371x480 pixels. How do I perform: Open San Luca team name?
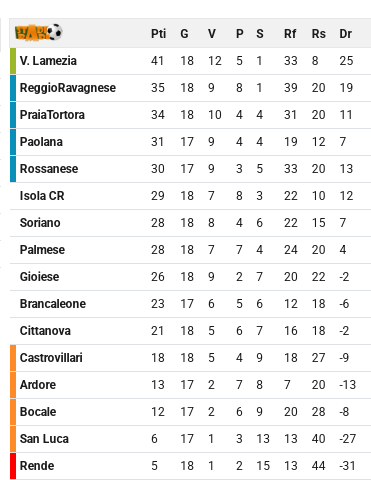point(44,439)
